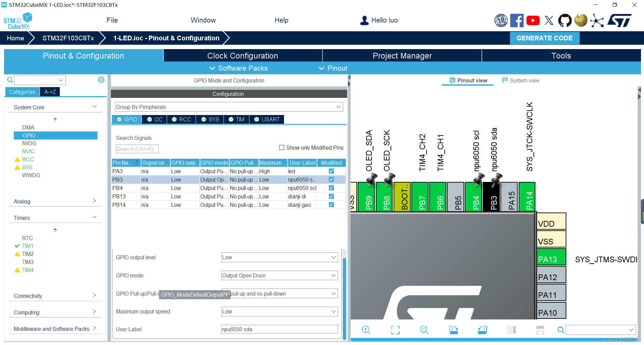Open the YouTube icon link

pyautogui.click(x=533, y=21)
